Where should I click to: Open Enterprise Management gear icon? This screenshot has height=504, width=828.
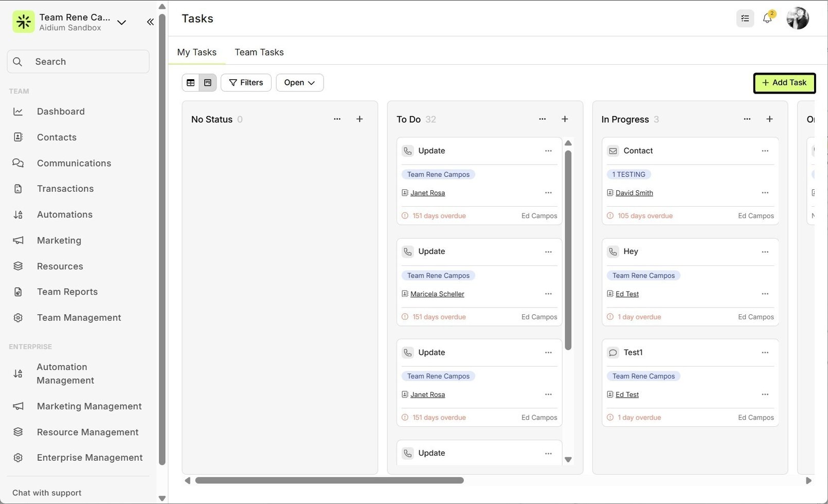point(18,458)
